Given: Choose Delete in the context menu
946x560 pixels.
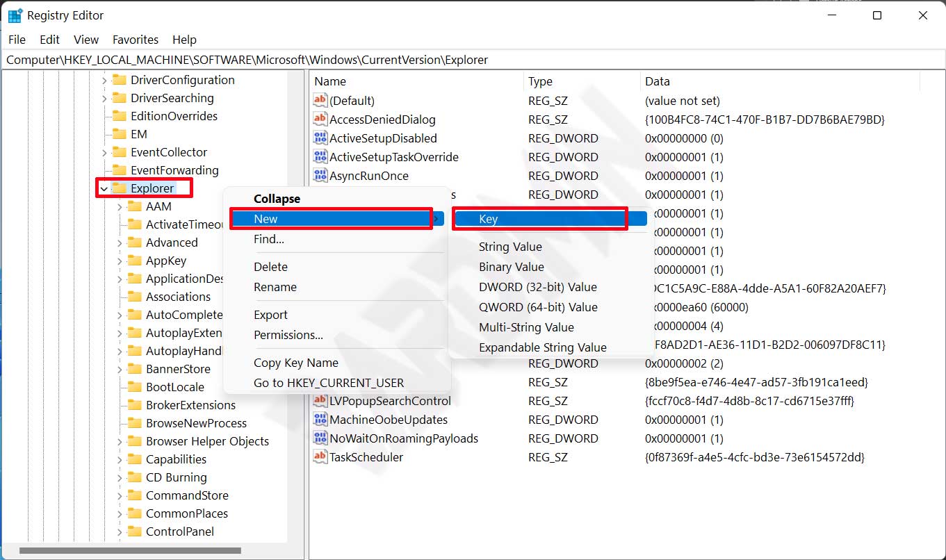Looking at the screenshot, I should (270, 267).
